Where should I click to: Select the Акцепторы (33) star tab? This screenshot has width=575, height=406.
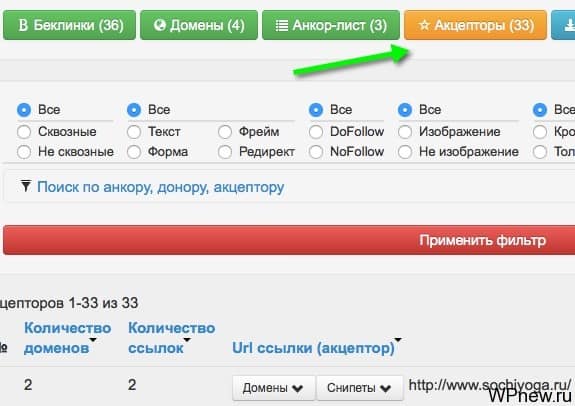[x=475, y=25]
